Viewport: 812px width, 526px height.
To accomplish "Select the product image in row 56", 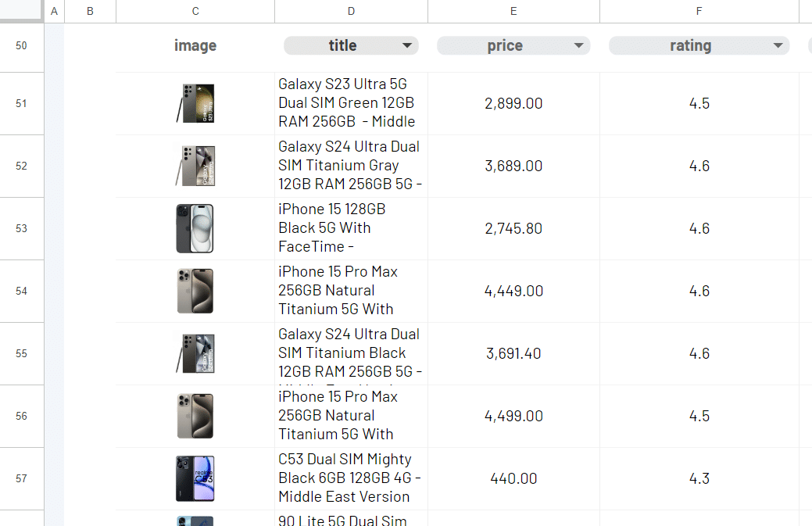I will 195,416.
